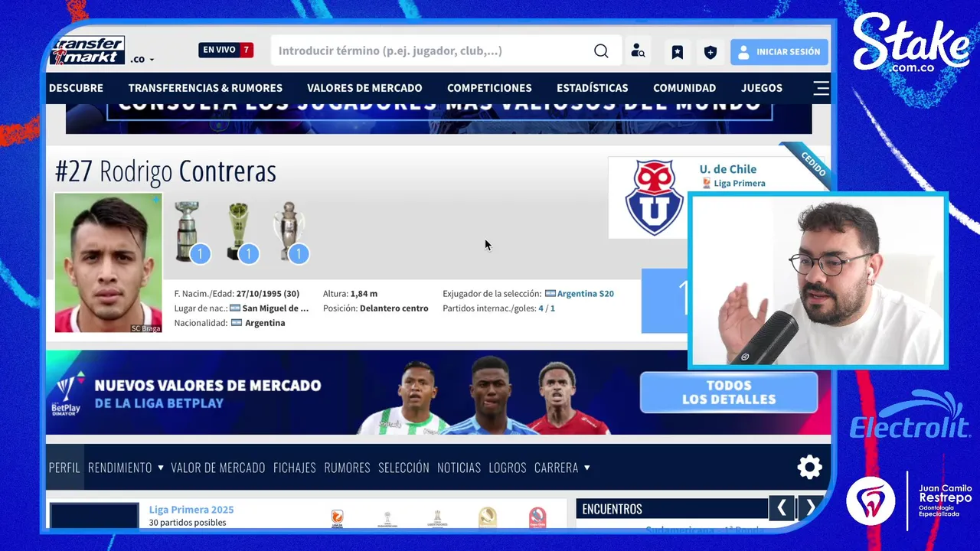
Task: Open the DESCUBRE menu
Action: click(x=76, y=88)
